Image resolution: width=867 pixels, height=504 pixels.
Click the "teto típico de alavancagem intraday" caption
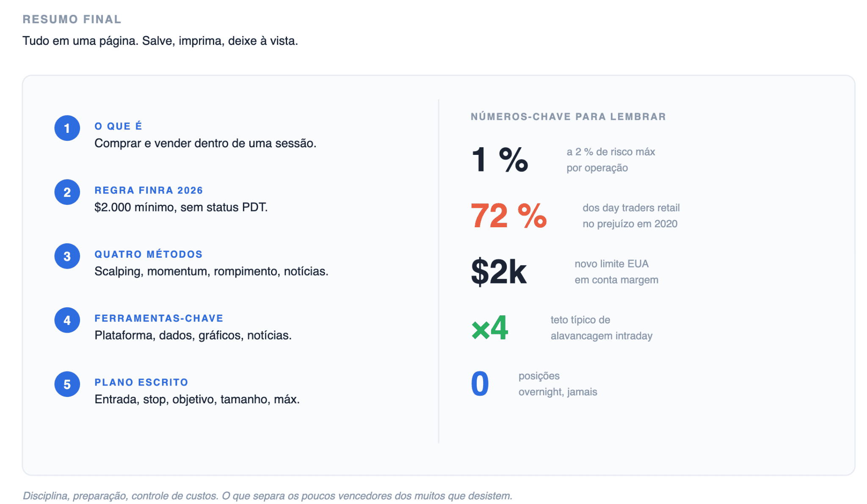pos(601,328)
